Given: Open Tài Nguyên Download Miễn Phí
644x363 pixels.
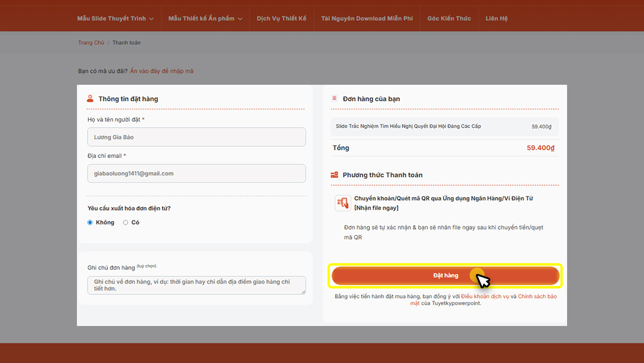Looking at the screenshot, I should [366, 17].
